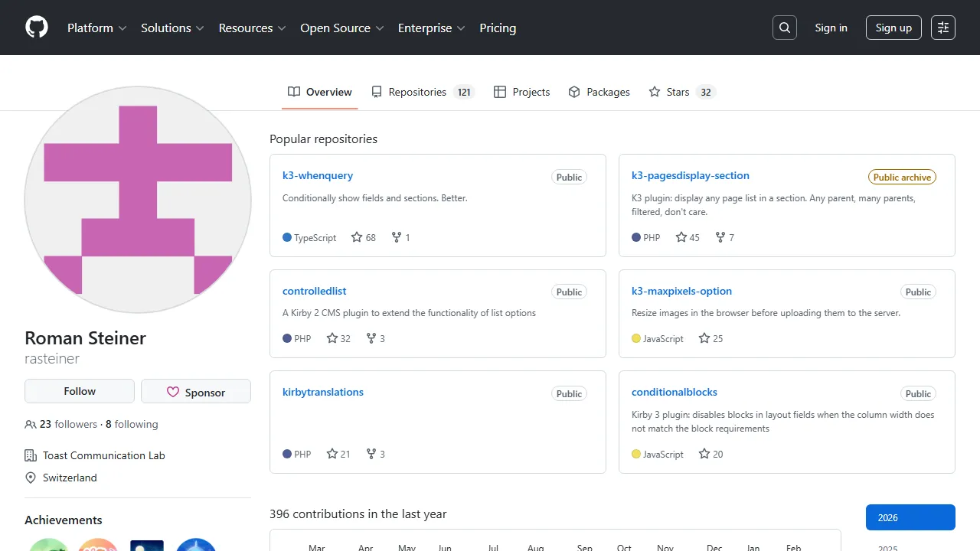Open the search icon in the header
The width and height of the screenshot is (980, 551).
(x=784, y=28)
